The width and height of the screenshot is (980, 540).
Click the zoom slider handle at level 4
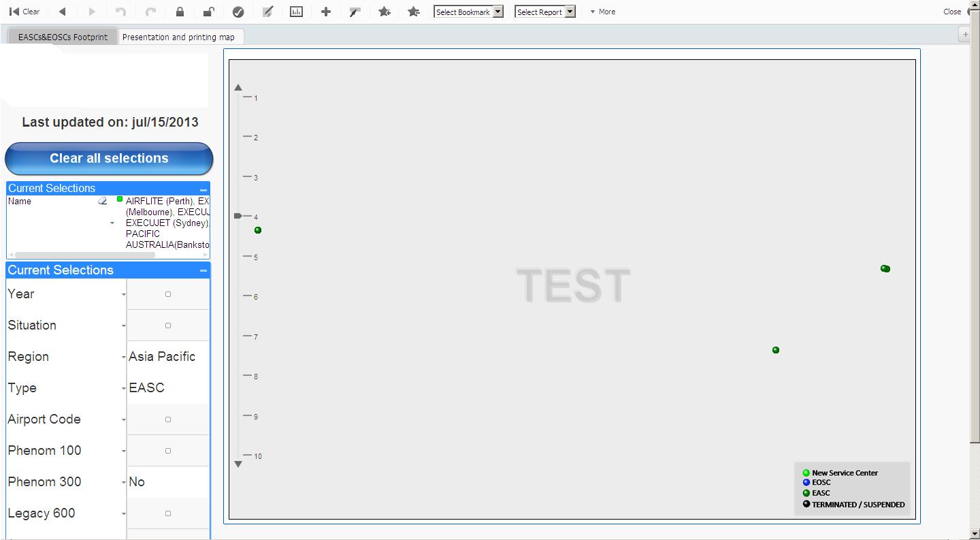click(x=238, y=216)
